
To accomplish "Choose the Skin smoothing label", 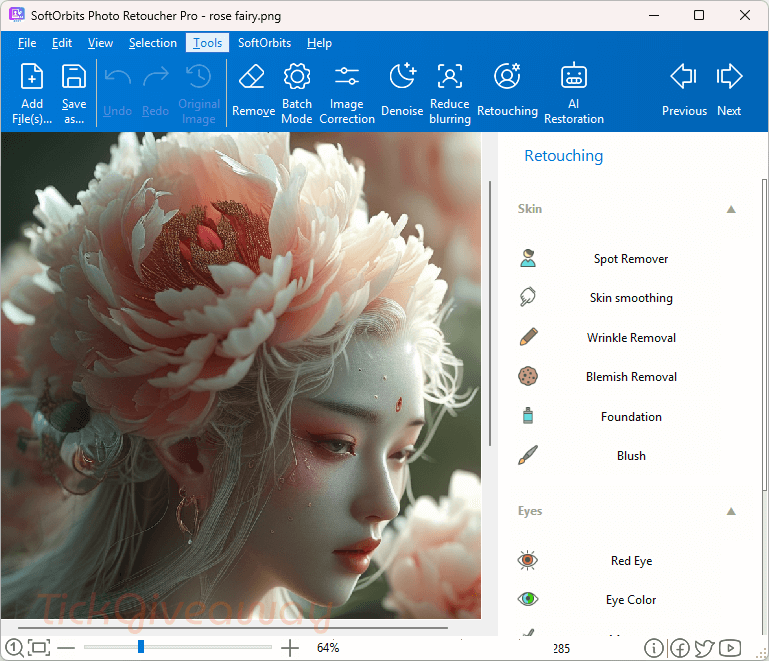I will coord(631,298).
